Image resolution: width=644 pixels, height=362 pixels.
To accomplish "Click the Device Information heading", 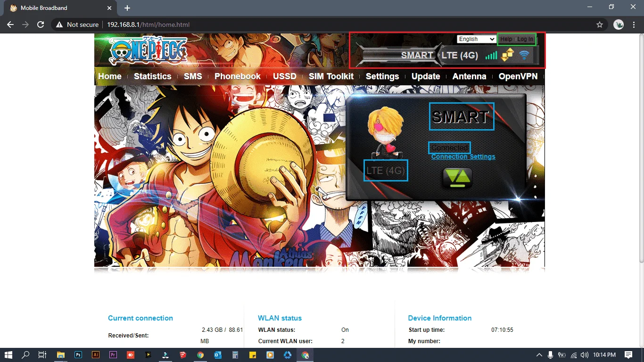I will click(x=440, y=318).
